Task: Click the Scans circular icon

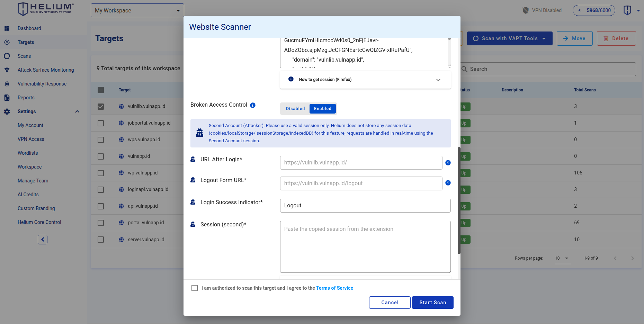Action: click(x=7, y=56)
